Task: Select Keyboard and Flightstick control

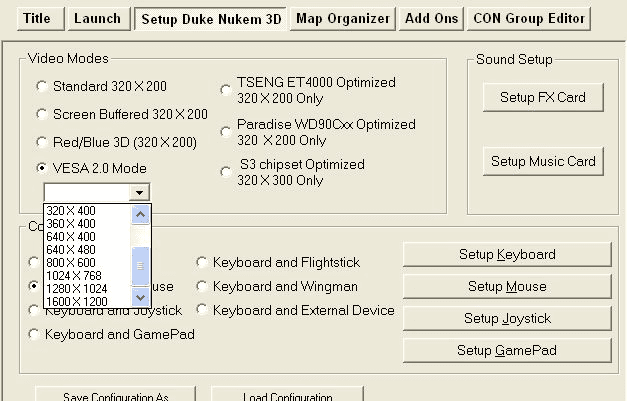Action: pos(202,262)
